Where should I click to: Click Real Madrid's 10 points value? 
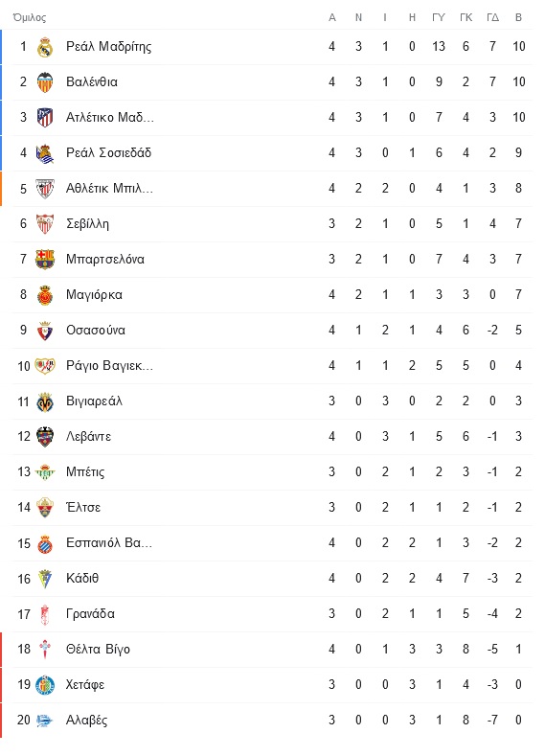[x=518, y=46]
